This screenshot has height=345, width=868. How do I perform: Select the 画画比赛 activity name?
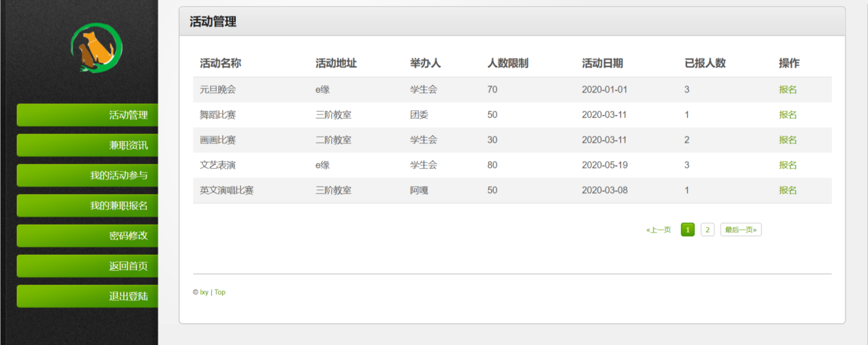coord(217,140)
